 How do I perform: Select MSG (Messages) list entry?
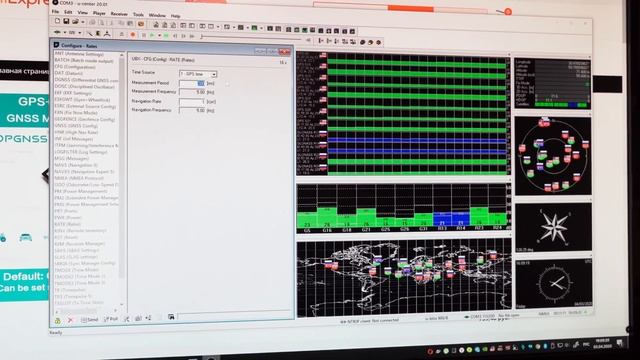71,158
